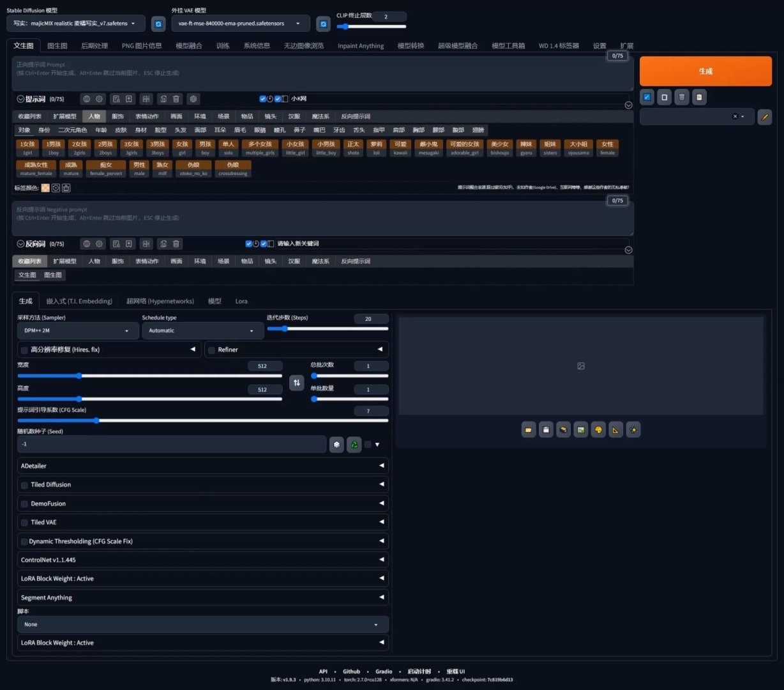This screenshot has height=690, width=784.
Task: Click the globe icon in negative prompt toolbar
Action: pyautogui.click(x=87, y=243)
